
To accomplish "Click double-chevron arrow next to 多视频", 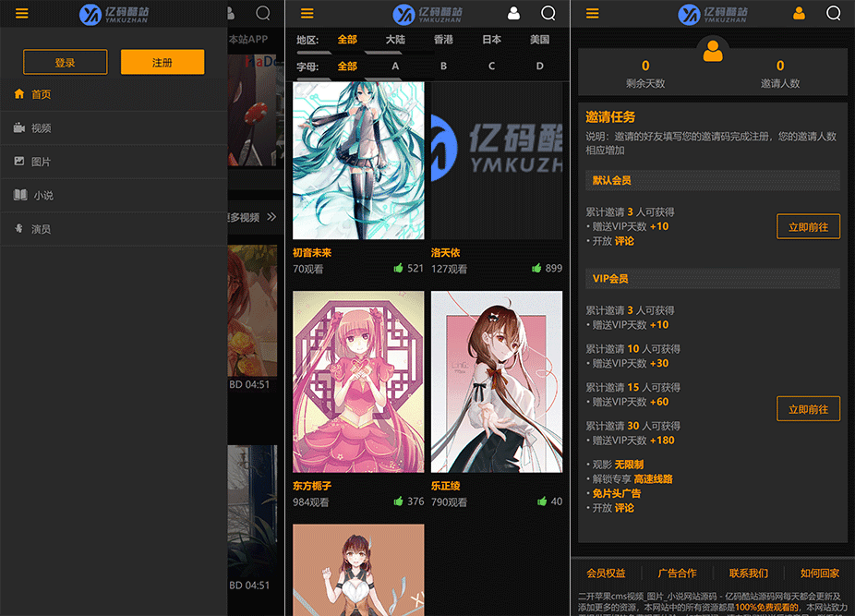I will (x=271, y=217).
